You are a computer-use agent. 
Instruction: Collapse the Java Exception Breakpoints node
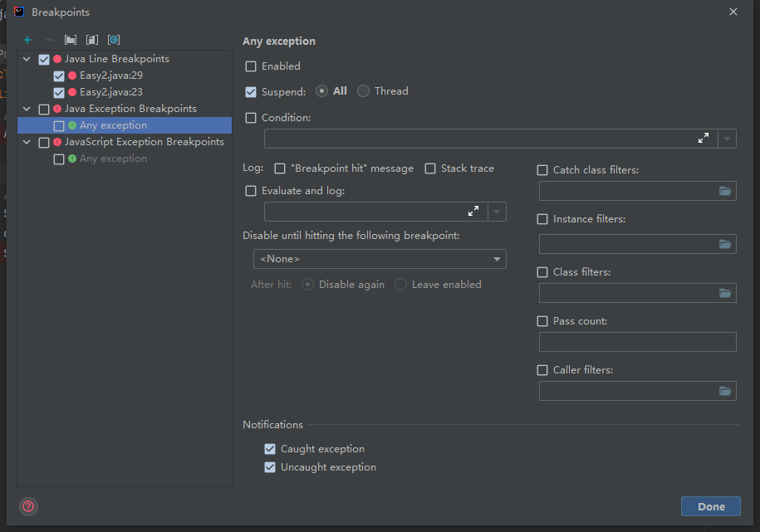click(x=27, y=109)
